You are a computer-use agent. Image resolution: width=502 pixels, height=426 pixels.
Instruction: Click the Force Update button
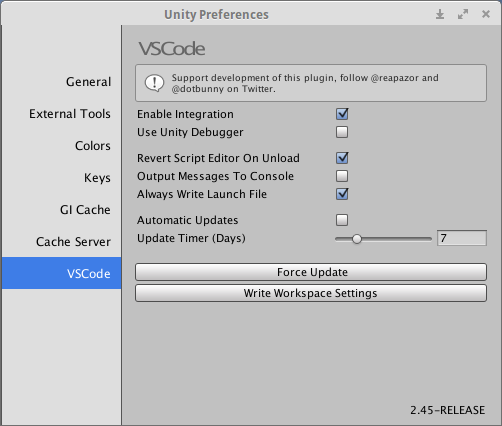(311, 272)
